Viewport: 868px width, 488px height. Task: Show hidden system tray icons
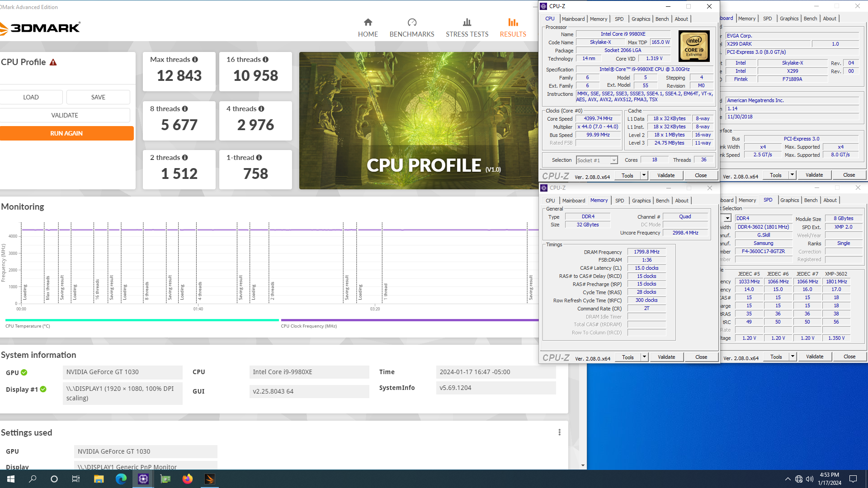click(788, 479)
